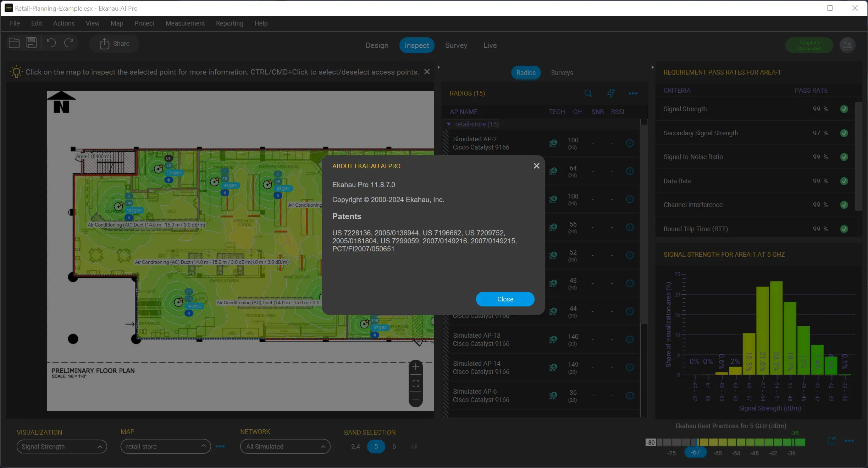
Task: Switch to the Survey tab
Action: [x=456, y=45]
